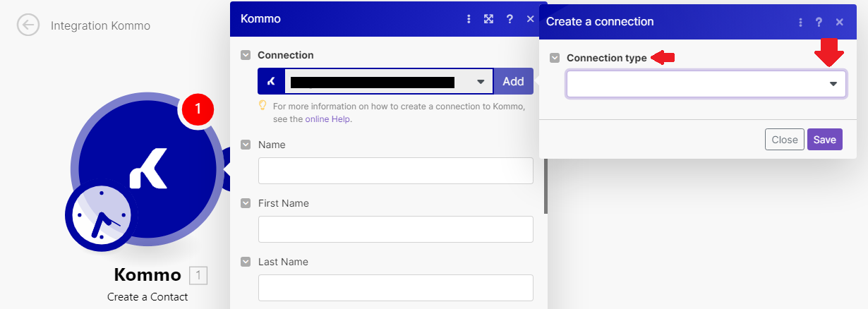Click the lightbulb hint icon under Connection
Viewport: 868px width, 309px height.
pyautogui.click(x=263, y=106)
